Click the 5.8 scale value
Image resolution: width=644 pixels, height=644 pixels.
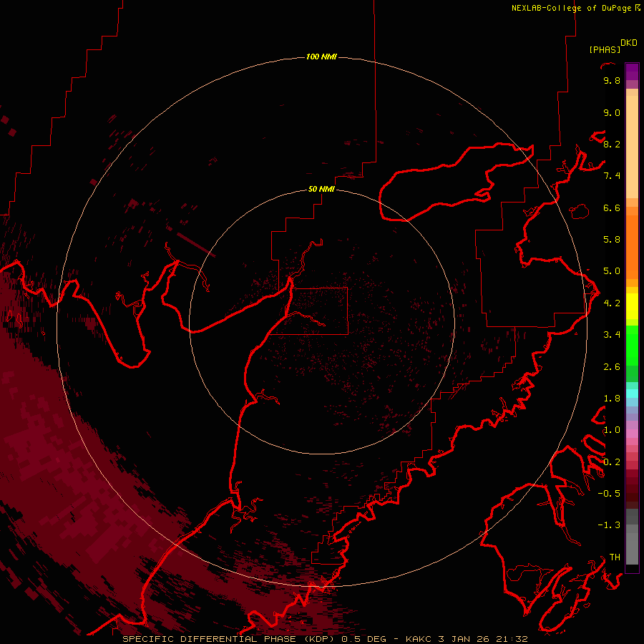click(x=612, y=240)
